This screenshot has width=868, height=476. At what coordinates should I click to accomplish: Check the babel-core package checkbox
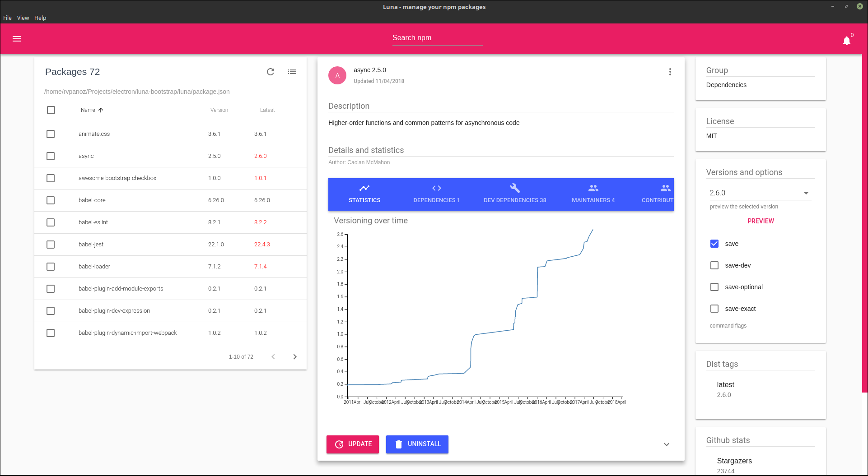click(x=51, y=200)
